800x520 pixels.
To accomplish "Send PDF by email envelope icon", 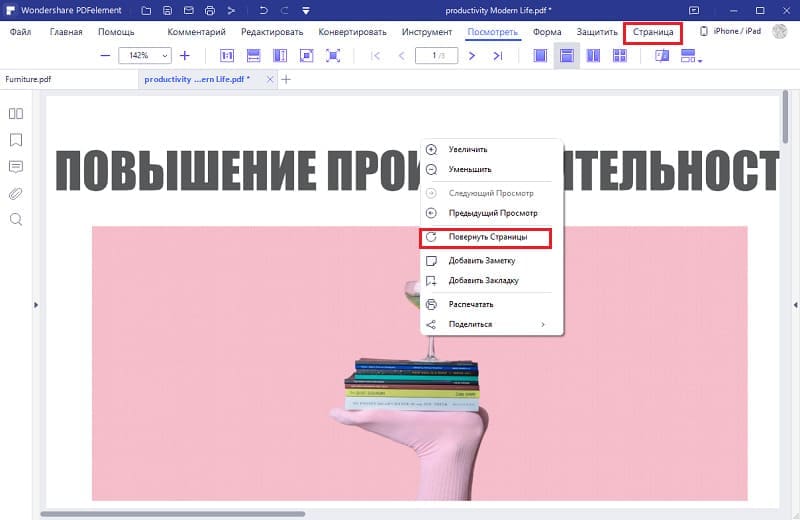I will click(189, 10).
